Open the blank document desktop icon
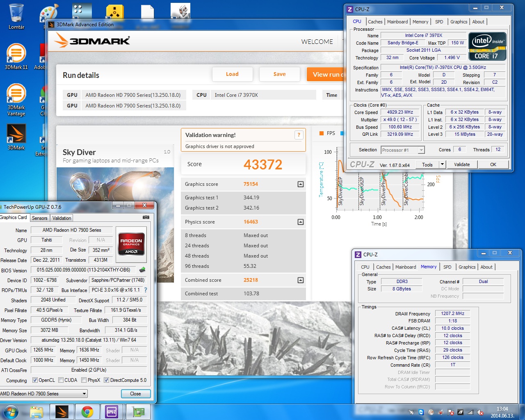Screen dimensions: 525x420 point(147,12)
